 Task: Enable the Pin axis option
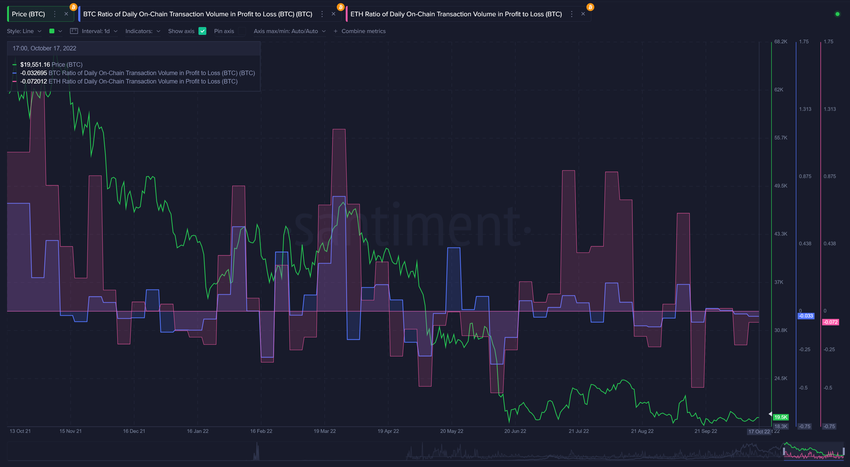click(x=224, y=31)
